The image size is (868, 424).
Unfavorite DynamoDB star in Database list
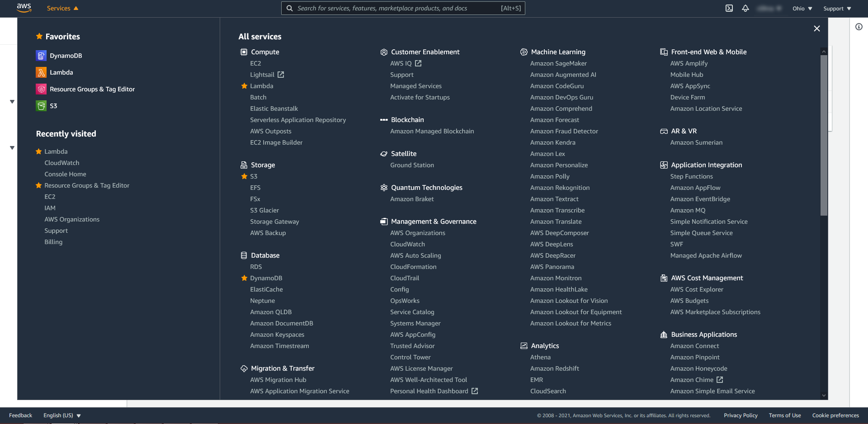coord(244,278)
